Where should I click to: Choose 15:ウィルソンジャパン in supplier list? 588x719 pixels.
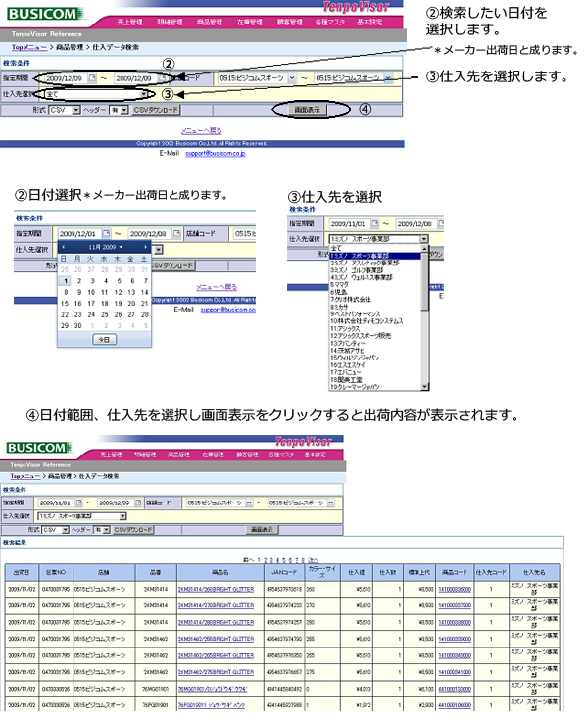pyautogui.click(x=375, y=358)
